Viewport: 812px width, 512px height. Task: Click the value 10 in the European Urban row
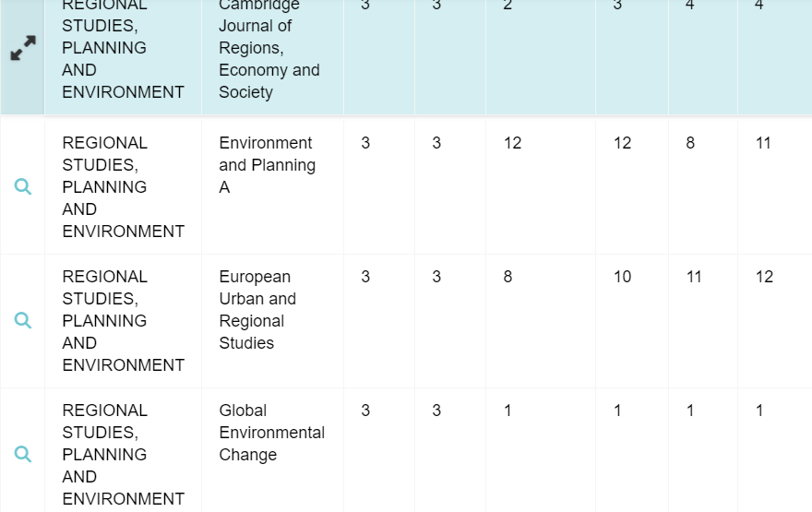[x=623, y=277]
